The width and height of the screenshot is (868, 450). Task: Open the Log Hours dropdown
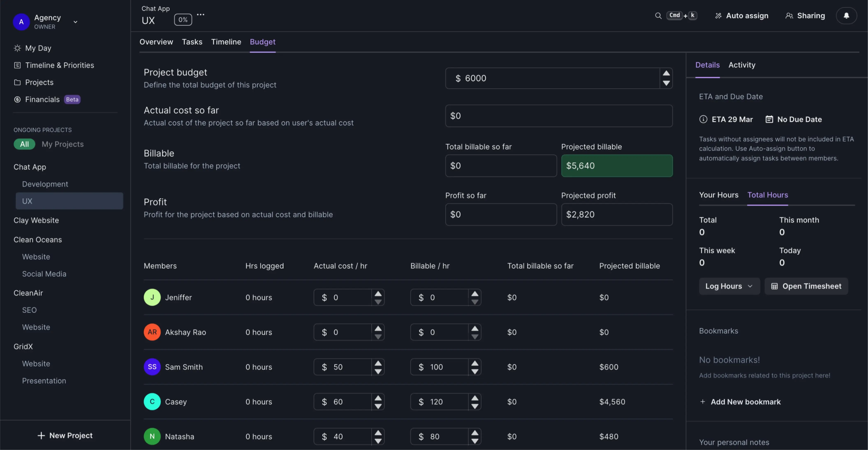coord(729,286)
